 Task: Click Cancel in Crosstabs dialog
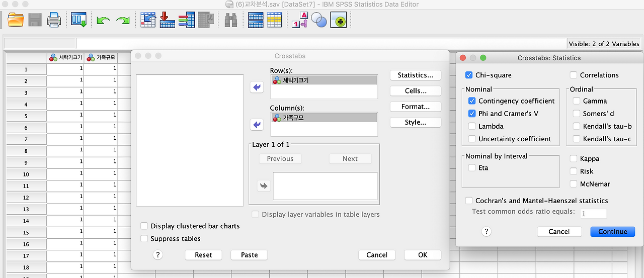pyautogui.click(x=377, y=255)
